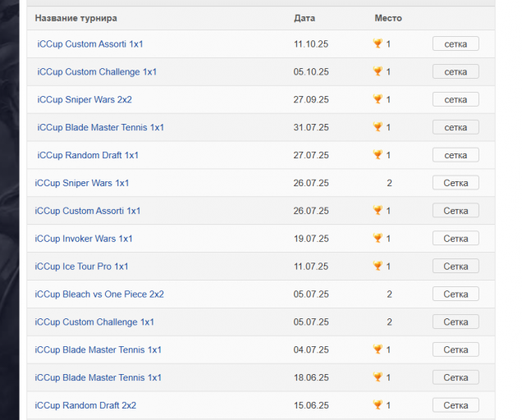Select date 27.09.25

tap(311, 99)
